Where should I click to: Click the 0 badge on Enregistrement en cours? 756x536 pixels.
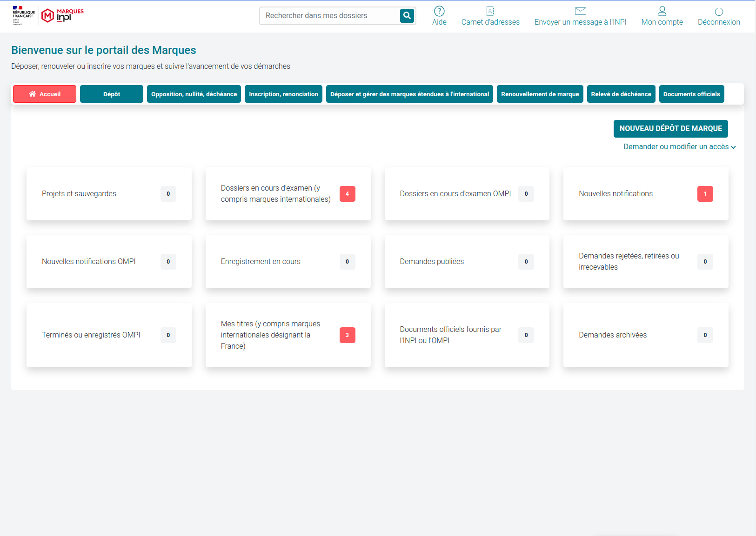pos(347,262)
